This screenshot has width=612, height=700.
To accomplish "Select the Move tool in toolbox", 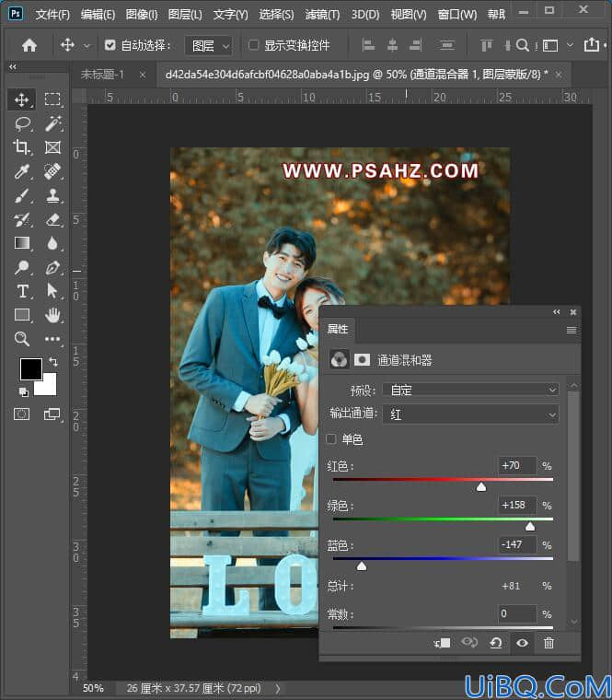I will (x=21, y=99).
